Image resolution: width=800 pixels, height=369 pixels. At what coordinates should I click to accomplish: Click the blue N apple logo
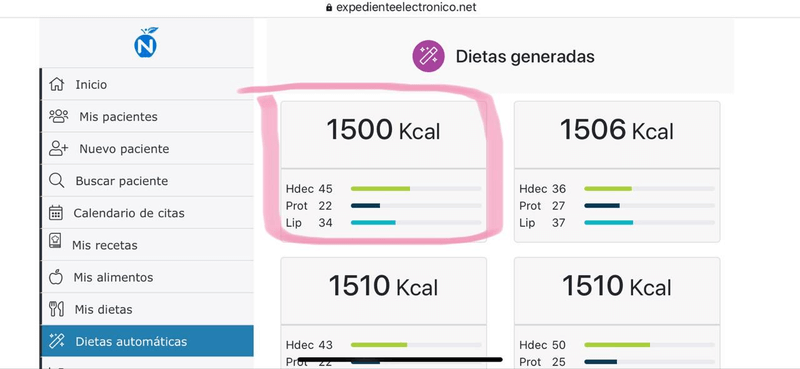point(146,43)
